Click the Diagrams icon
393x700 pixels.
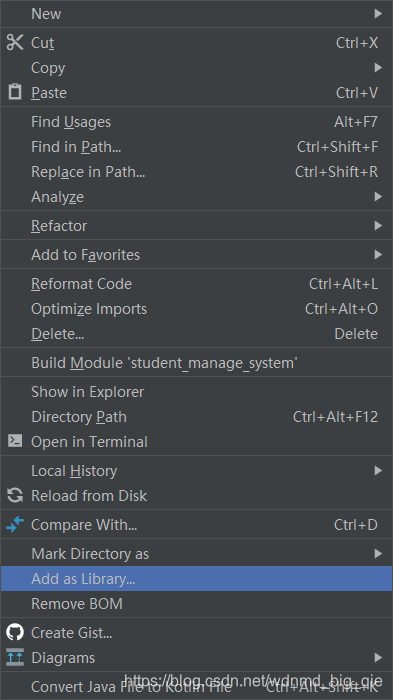15,657
